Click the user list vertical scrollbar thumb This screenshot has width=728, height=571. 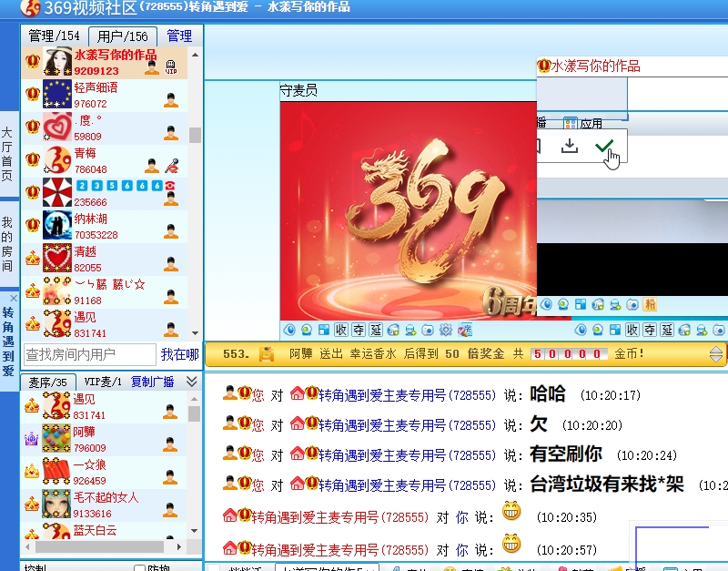pos(195,135)
